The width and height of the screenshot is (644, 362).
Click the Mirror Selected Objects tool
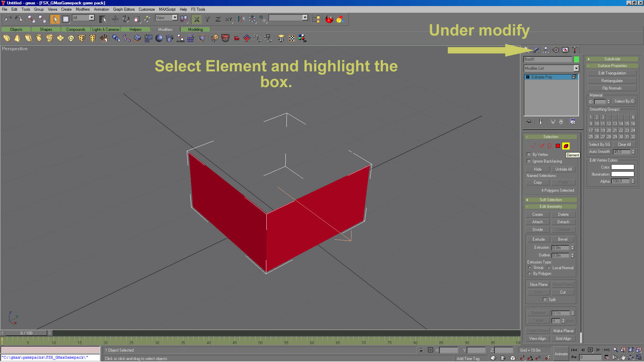click(241, 19)
